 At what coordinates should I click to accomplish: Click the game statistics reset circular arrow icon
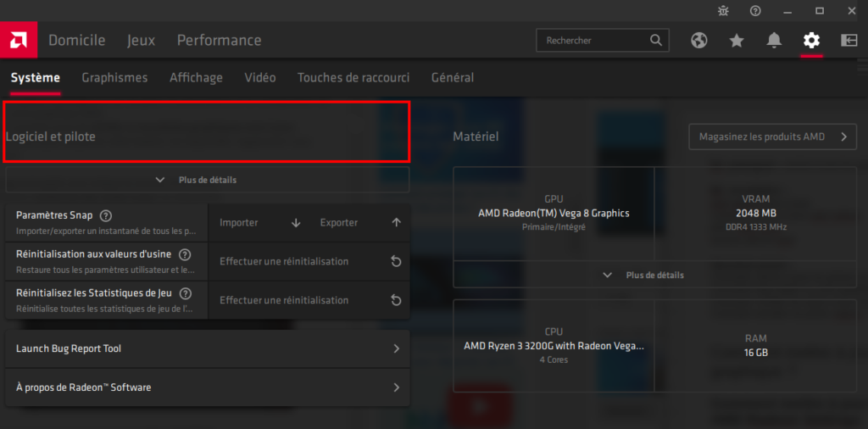[x=397, y=300]
